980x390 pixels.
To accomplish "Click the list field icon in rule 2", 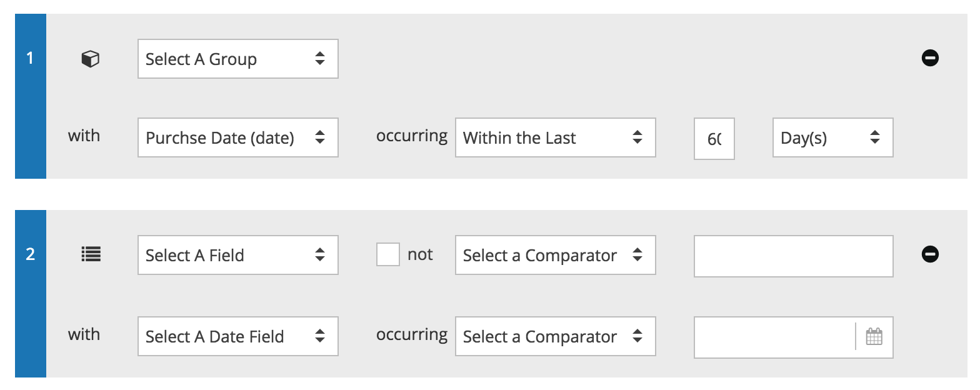I will [91, 255].
